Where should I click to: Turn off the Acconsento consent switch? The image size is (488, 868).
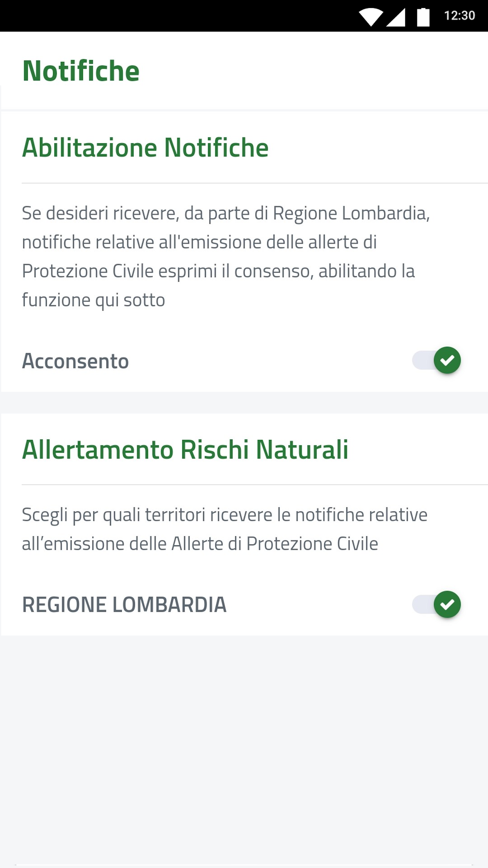click(436, 360)
